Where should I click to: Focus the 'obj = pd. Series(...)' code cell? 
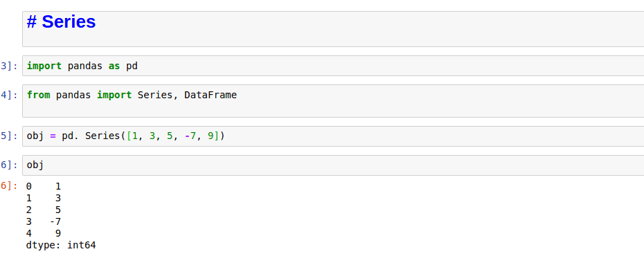coord(333,136)
